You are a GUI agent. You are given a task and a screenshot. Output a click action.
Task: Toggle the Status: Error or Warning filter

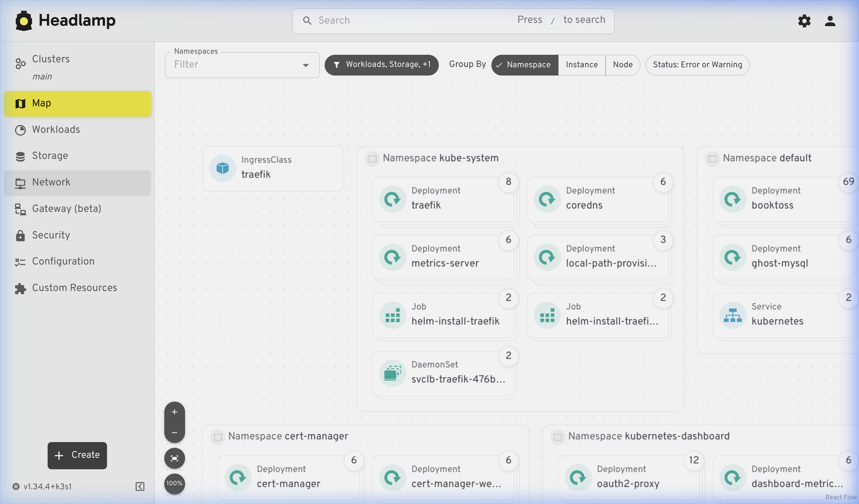tap(697, 65)
